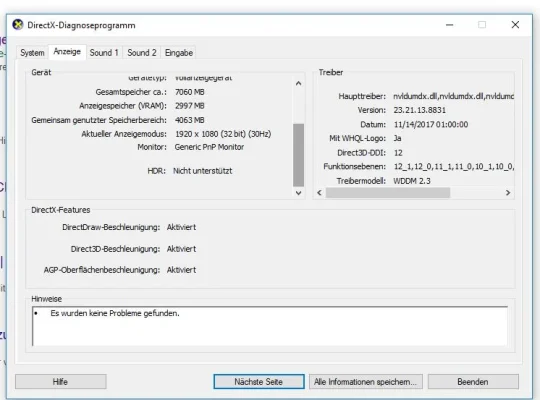Click the Funktionsebenen value 12_1,12_0
This screenshot has height=400, width=540.
coord(454,167)
